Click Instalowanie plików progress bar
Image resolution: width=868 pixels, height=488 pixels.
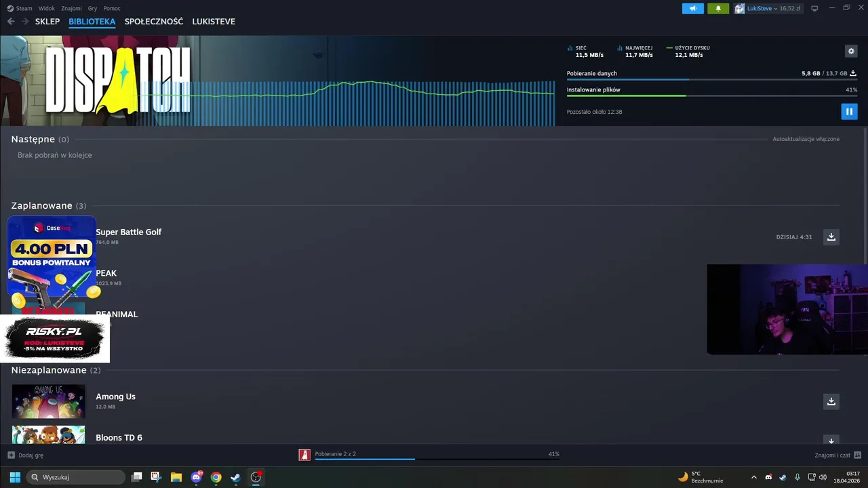tap(711, 96)
